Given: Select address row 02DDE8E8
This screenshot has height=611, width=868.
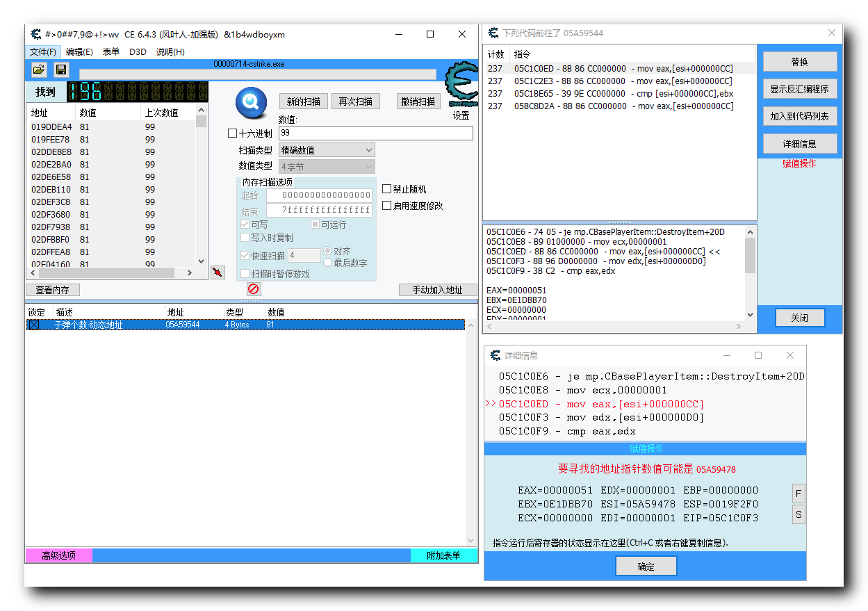Looking at the screenshot, I should [x=111, y=152].
